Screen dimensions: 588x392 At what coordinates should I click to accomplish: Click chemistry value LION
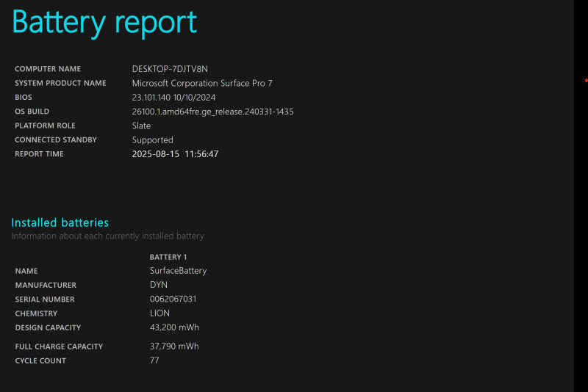click(x=159, y=313)
